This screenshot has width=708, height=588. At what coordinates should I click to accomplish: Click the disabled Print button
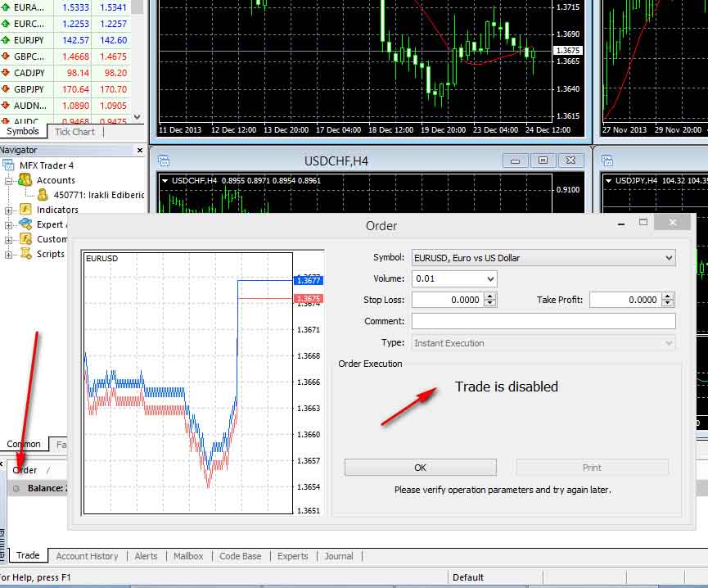pyautogui.click(x=592, y=468)
